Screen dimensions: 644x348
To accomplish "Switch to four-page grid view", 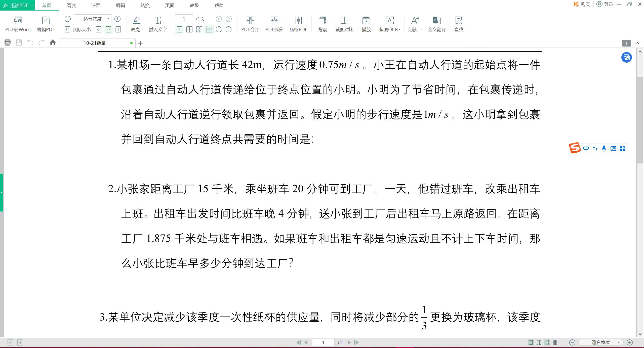I will [x=199, y=29].
